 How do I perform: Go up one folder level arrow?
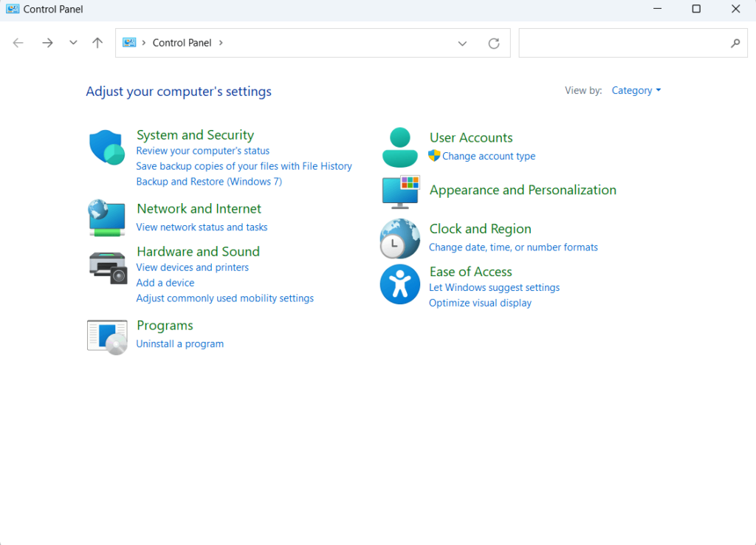97,43
